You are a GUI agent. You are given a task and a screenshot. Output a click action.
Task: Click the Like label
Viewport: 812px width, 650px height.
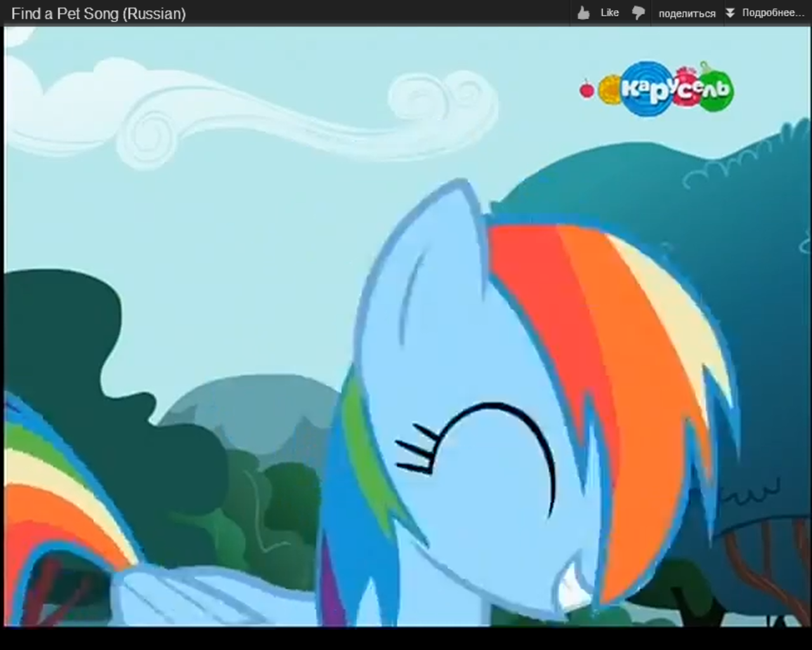[x=610, y=13]
